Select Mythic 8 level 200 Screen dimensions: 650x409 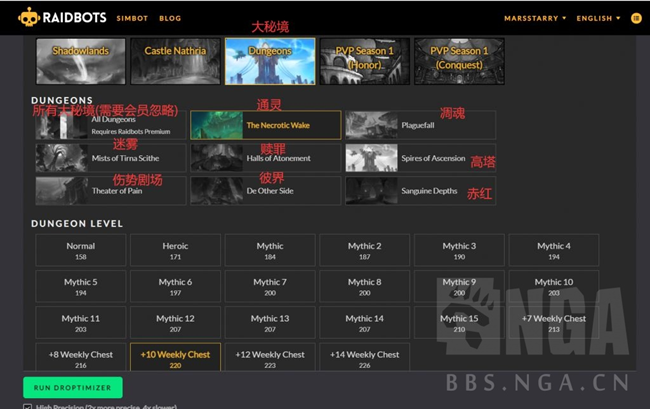[x=365, y=286]
